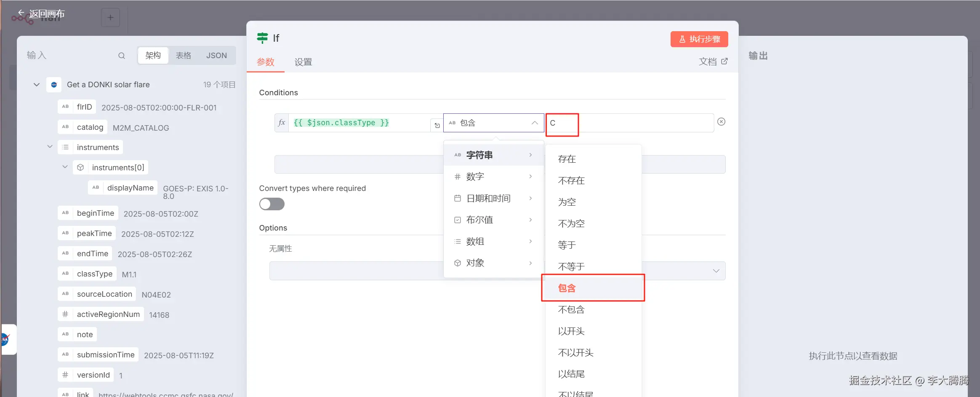
Task: Expand the 数组 operator submenu
Action: [493, 241]
